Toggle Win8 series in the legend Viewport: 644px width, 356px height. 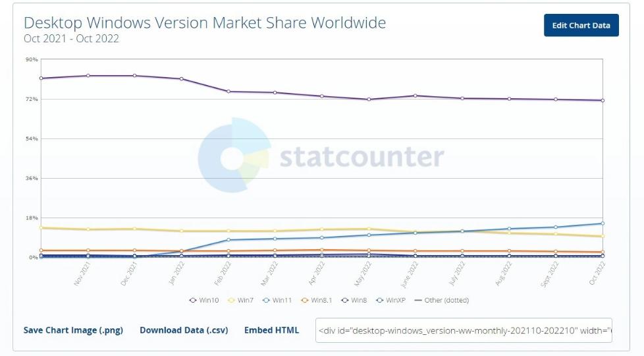point(354,301)
